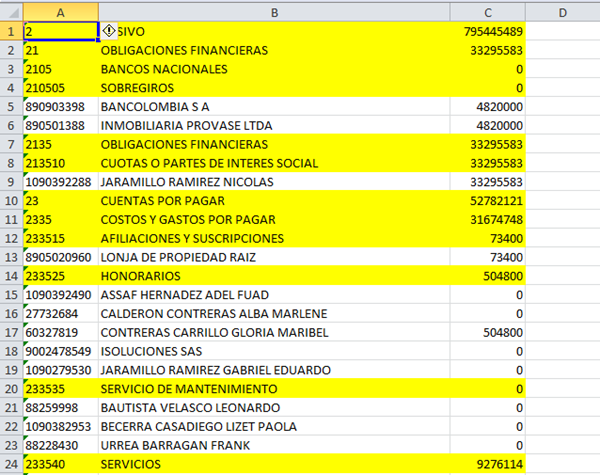Click the INMOBILIARIA PROVASE LTDA cell

click(x=273, y=126)
